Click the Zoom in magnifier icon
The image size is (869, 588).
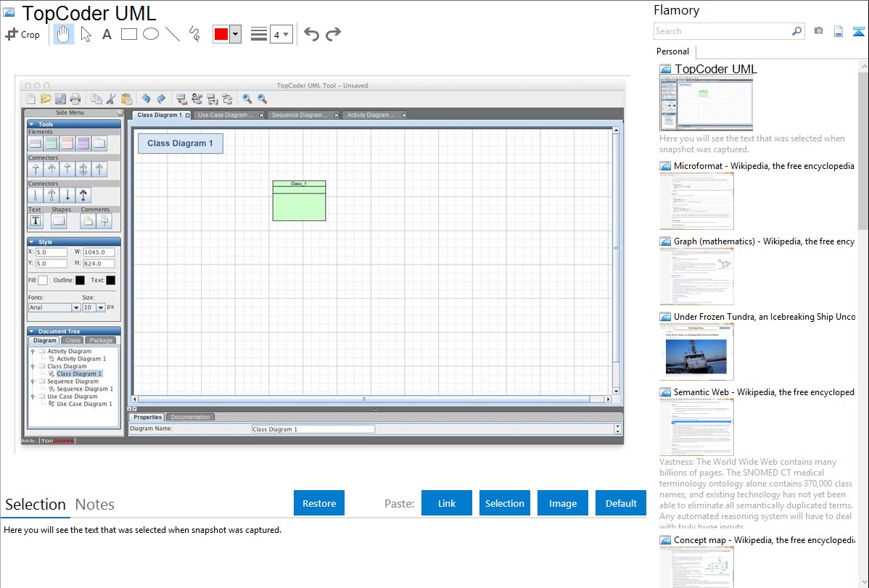click(x=247, y=99)
